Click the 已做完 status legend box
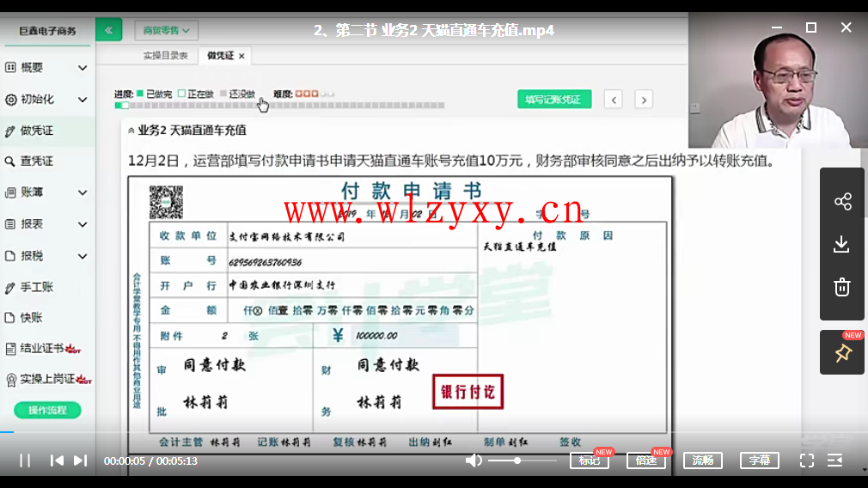 pyautogui.click(x=140, y=94)
